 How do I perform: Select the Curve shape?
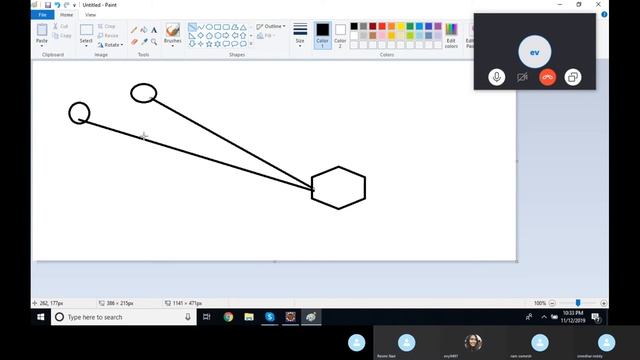coord(201,27)
